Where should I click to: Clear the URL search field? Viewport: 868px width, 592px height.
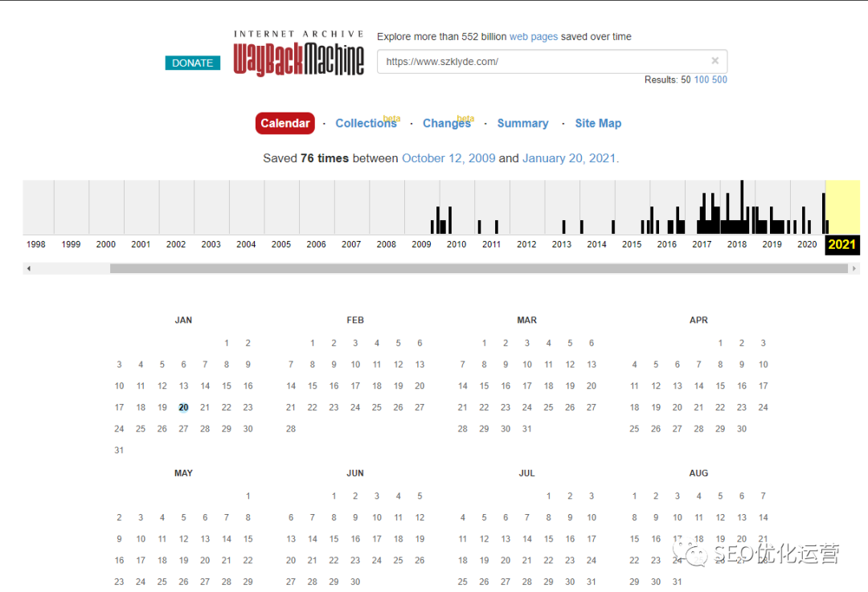point(714,61)
